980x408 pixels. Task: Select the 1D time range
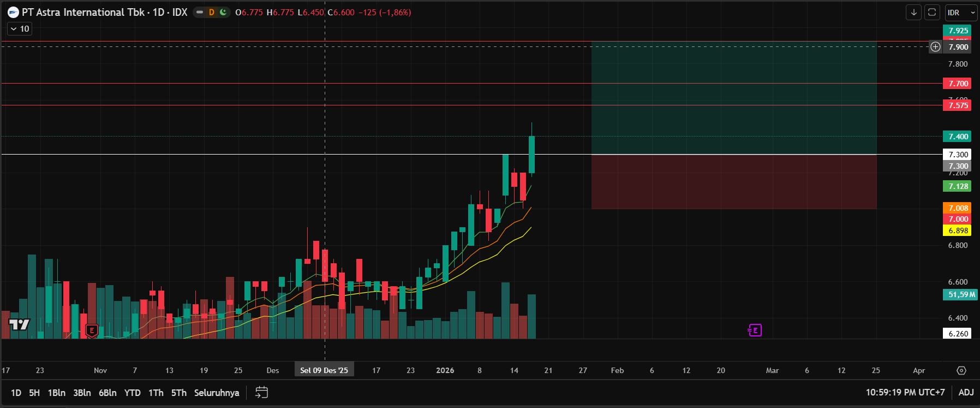(16, 393)
